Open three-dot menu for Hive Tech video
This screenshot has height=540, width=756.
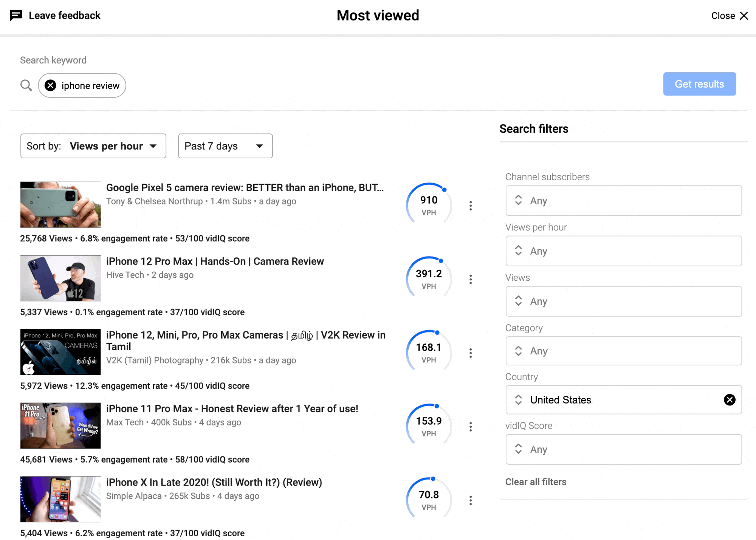[x=470, y=279]
